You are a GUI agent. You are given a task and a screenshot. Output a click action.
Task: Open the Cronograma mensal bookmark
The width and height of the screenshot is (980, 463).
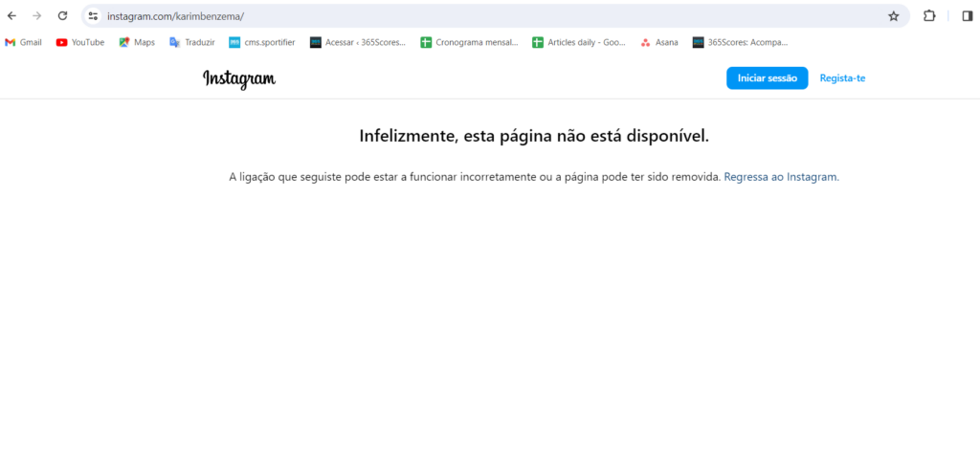coord(469,42)
